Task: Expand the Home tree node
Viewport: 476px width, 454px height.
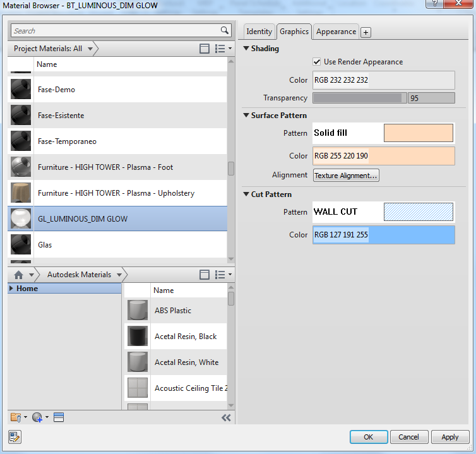Action: point(12,289)
